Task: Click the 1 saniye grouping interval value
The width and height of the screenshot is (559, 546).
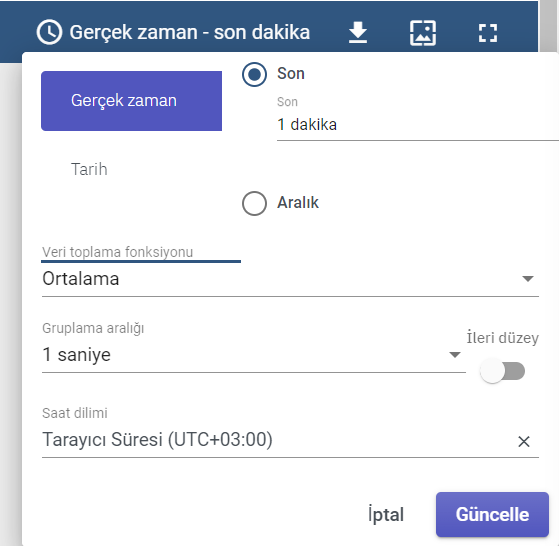Action: point(76,355)
